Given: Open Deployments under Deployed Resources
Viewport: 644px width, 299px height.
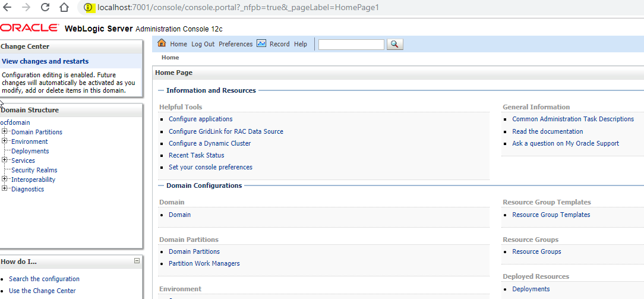Looking at the screenshot, I should (x=531, y=289).
